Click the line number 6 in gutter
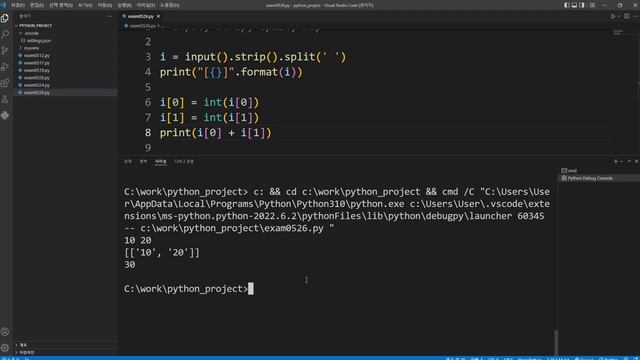The height and width of the screenshot is (360, 640). coord(148,102)
